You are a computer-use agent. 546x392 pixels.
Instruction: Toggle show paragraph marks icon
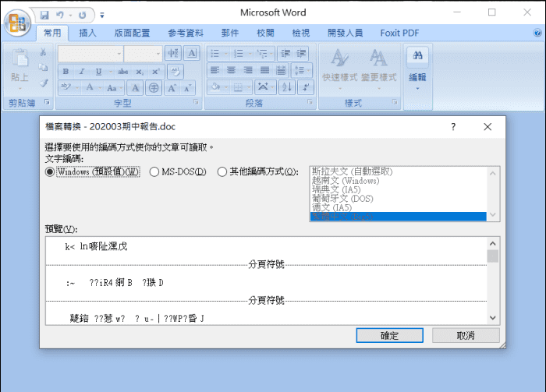click(306, 87)
